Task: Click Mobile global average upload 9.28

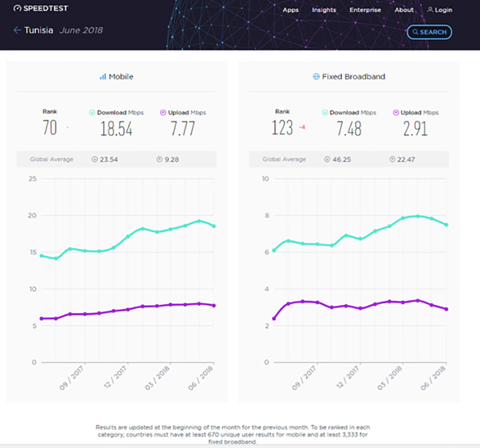Action: click(x=172, y=160)
